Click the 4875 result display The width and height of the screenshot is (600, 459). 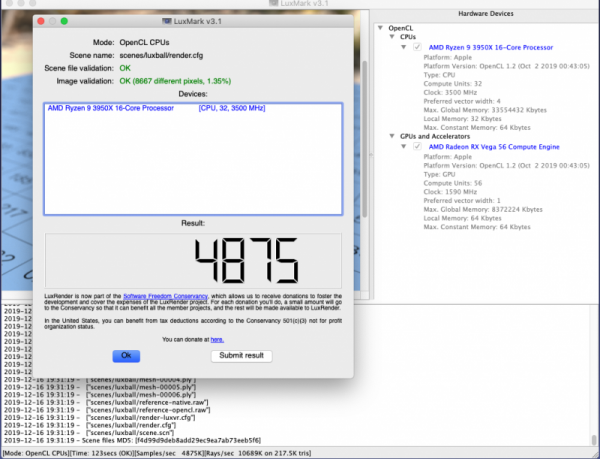[x=193, y=260]
